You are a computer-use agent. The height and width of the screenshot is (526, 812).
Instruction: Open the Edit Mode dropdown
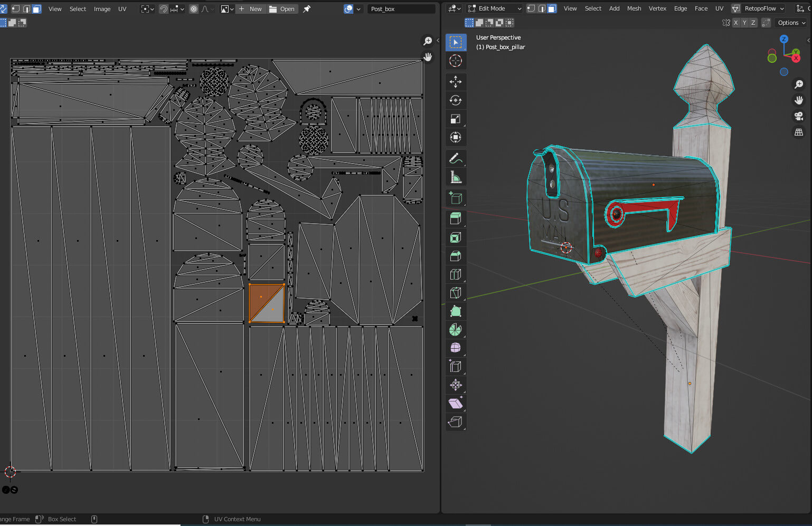495,8
